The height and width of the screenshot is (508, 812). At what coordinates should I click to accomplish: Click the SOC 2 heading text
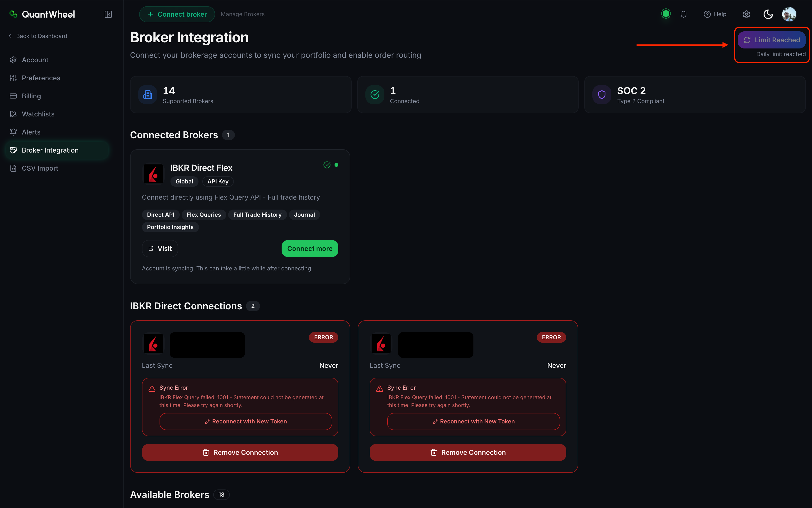click(x=631, y=91)
